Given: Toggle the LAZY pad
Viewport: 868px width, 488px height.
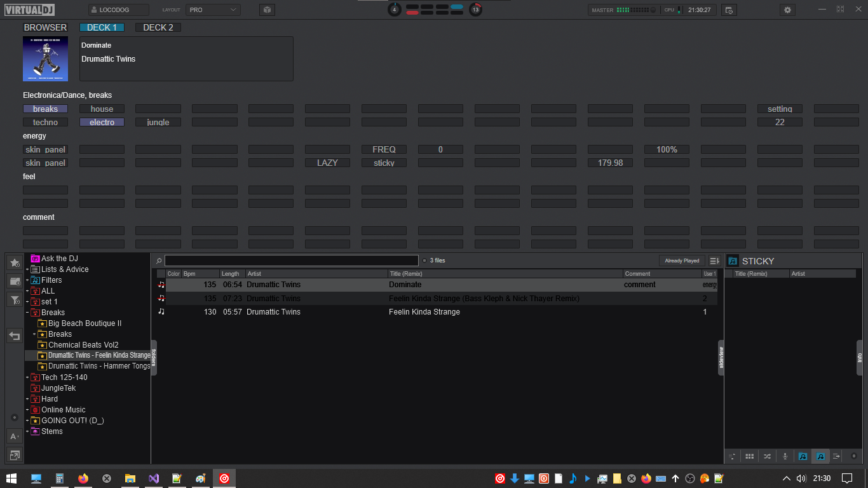Looking at the screenshot, I should point(327,163).
